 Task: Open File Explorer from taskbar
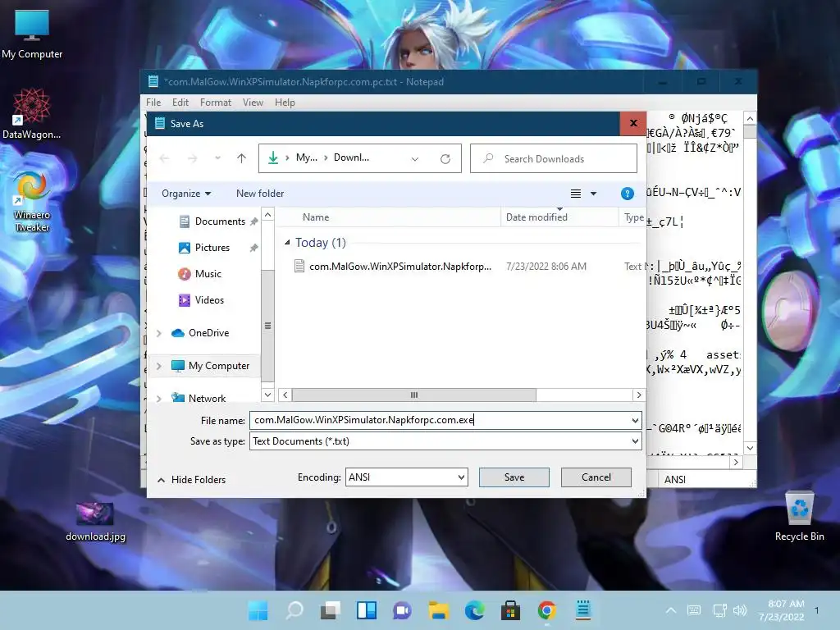[x=438, y=610]
